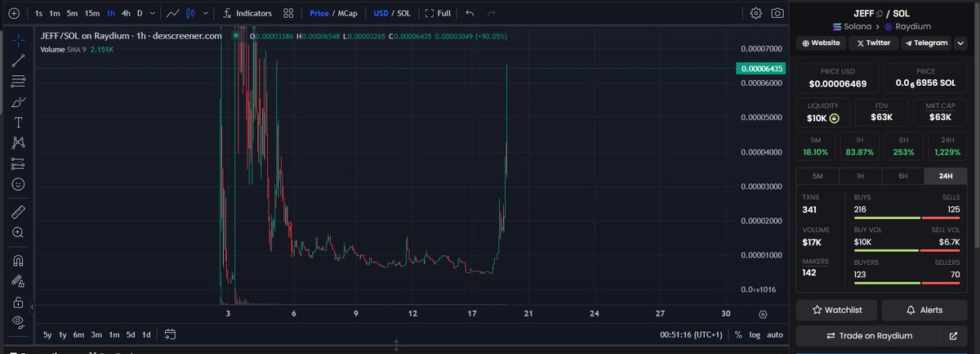Select the 1H stats tab
The width and height of the screenshot is (980, 354).
(x=860, y=176)
